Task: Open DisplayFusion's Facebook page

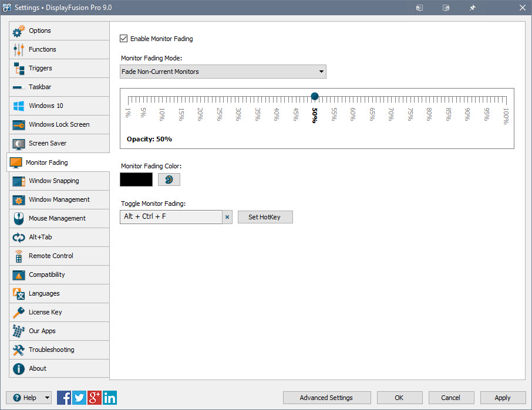Action: [63, 398]
